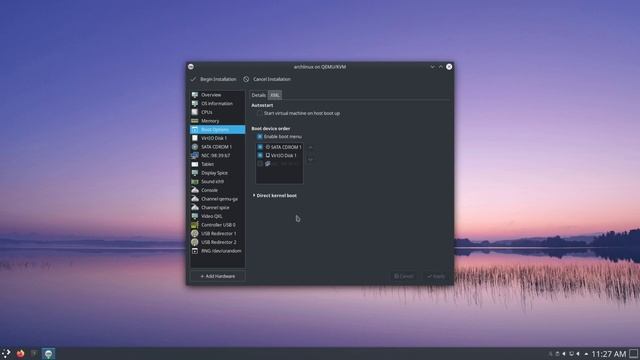Open the Overview monitor icon in sidebar
The height and width of the screenshot is (360, 640).
195,95
